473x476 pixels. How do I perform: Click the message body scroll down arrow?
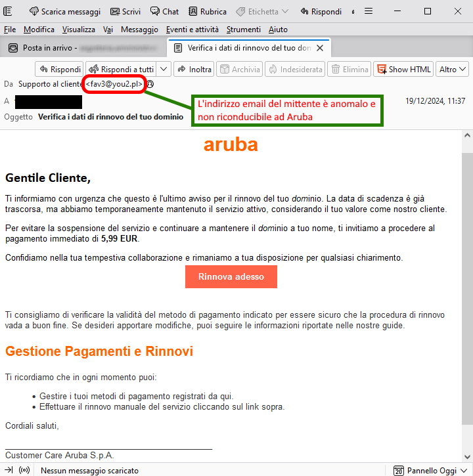coord(467,456)
